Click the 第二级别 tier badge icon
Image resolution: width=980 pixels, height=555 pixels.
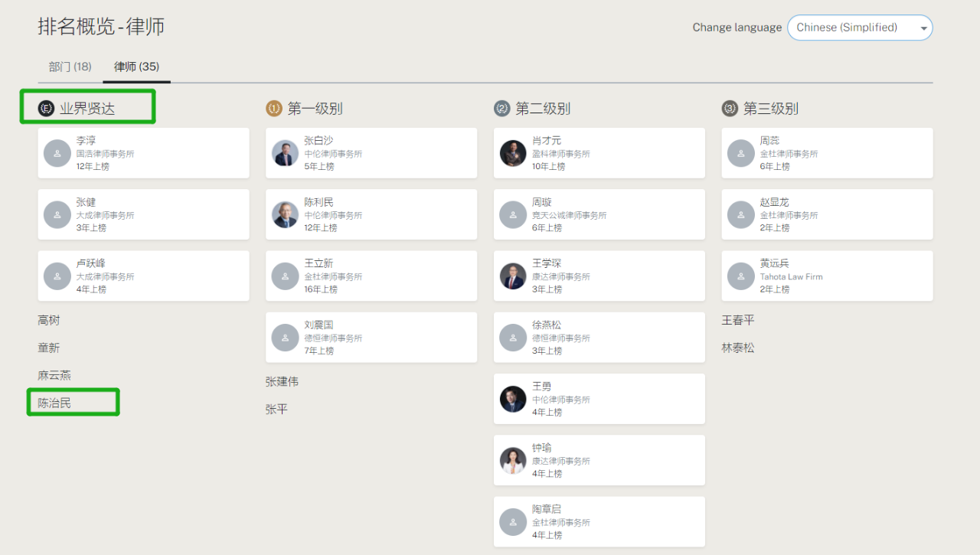(x=502, y=109)
